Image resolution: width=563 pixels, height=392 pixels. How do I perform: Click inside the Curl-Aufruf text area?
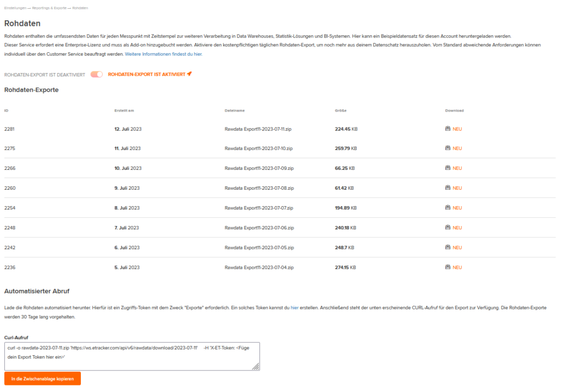132,356
